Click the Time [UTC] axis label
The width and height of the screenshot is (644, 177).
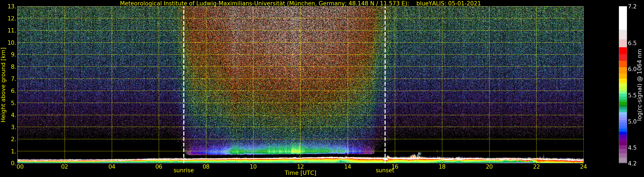tap(300, 173)
